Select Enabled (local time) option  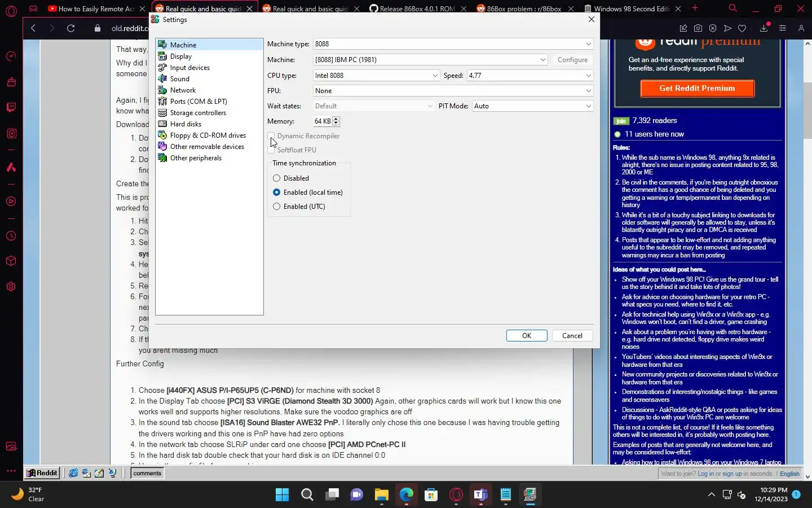coord(276,192)
